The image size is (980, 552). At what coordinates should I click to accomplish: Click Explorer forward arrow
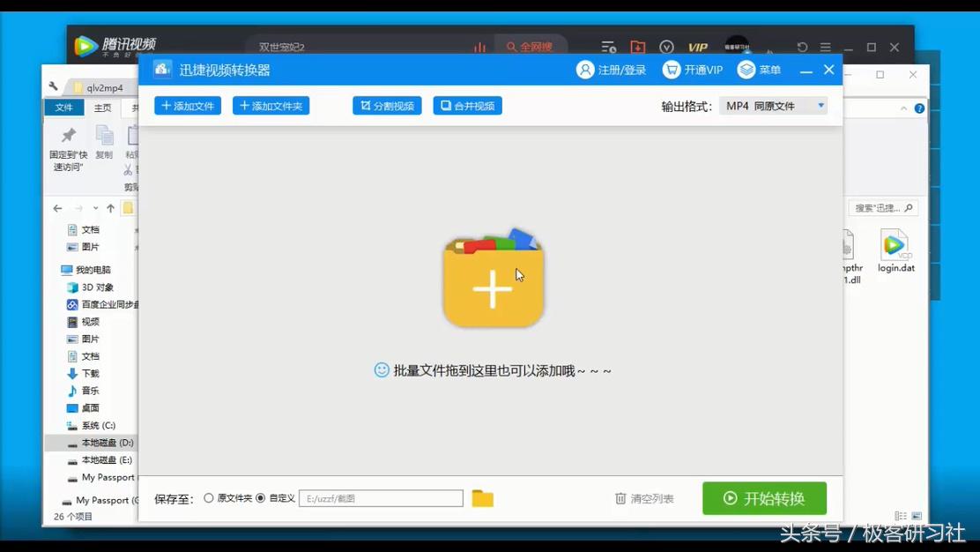coord(78,208)
